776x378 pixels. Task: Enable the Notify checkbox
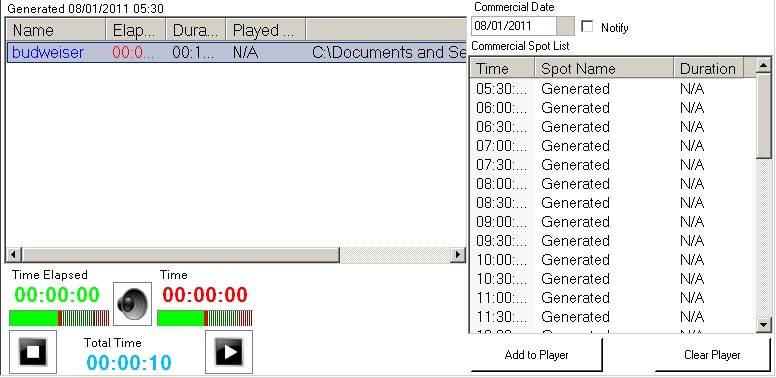coord(587,27)
